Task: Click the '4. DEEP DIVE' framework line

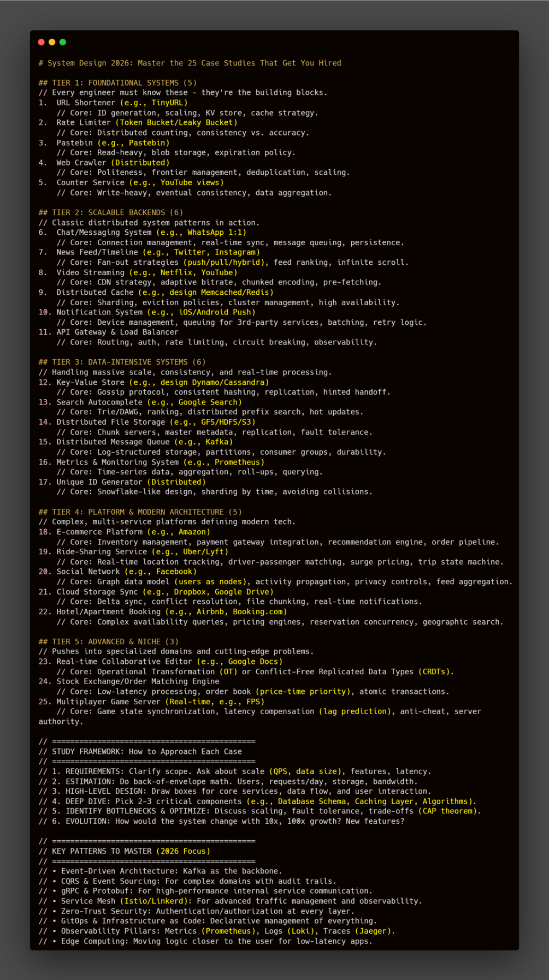Action: click(x=258, y=802)
